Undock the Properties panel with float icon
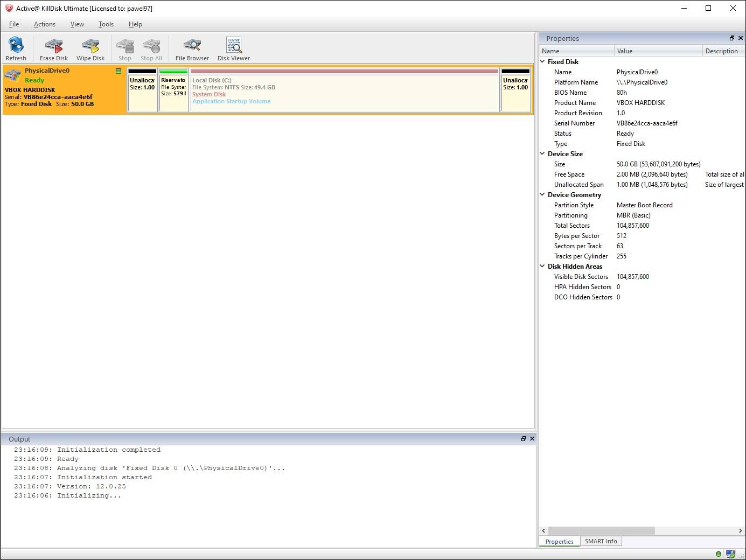Image resolution: width=746 pixels, height=560 pixels. (x=731, y=38)
